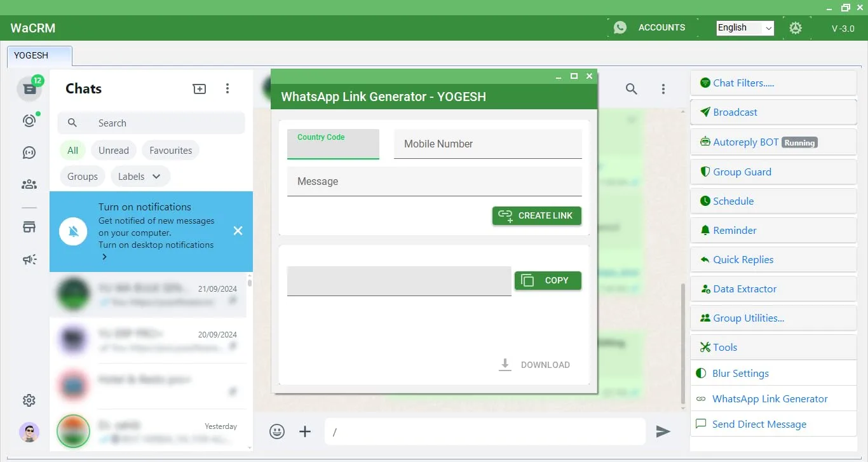Open the emoji picker in message bar
868x462 pixels.
(277, 431)
